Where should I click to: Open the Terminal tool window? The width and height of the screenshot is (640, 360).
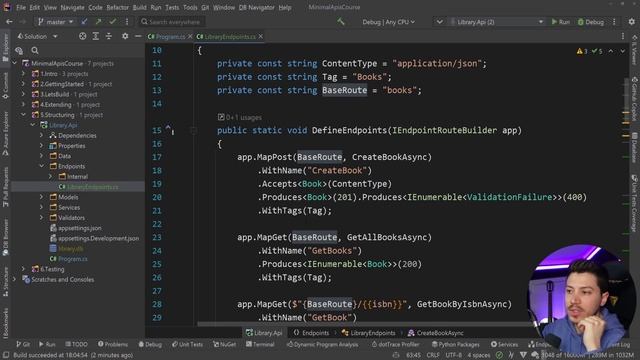click(x=260, y=344)
